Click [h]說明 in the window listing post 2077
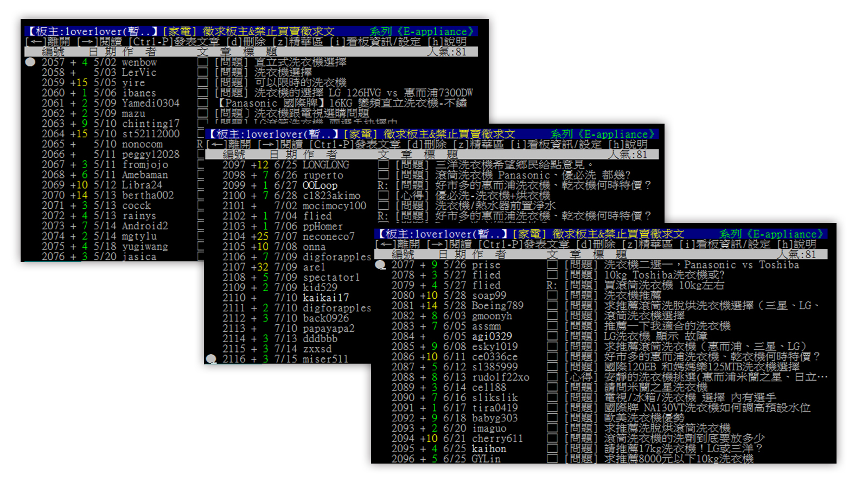Image resolution: width=868 pixels, height=488 pixels. point(797,244)
